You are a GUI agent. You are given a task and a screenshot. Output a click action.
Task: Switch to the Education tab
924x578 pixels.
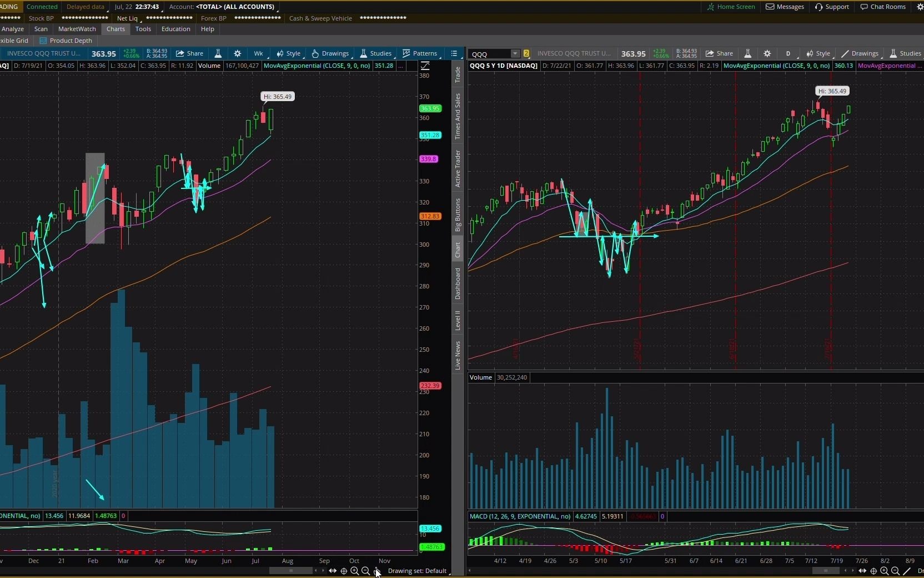click(x=176, y=29)
